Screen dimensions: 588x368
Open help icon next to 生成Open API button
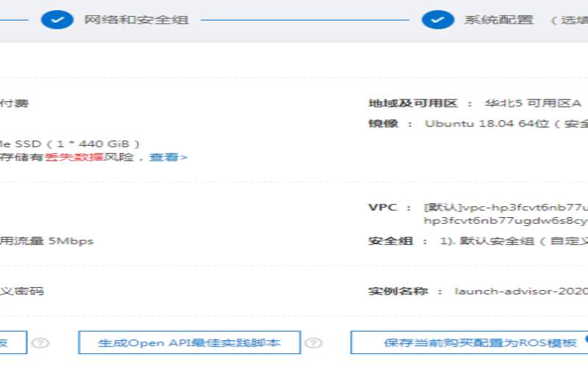313,343
